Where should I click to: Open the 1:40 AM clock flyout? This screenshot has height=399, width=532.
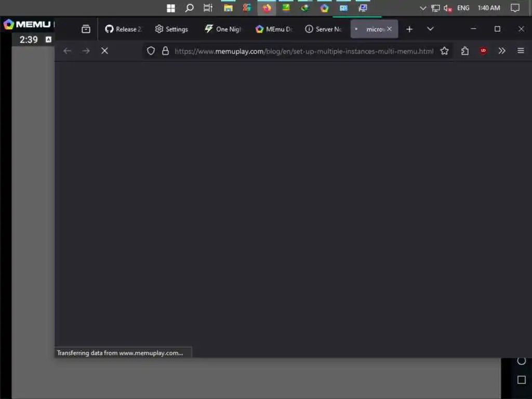tap(489, 8)
